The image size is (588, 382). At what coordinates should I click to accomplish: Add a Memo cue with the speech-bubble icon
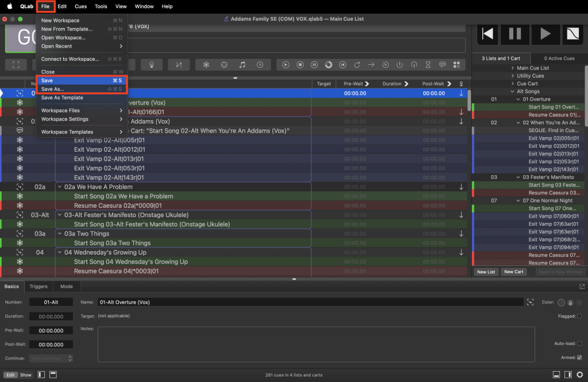pos(443,65)
